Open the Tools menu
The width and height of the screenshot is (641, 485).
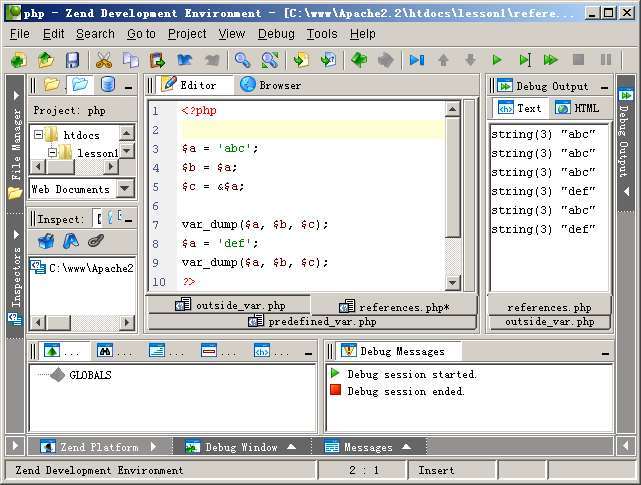322,34
